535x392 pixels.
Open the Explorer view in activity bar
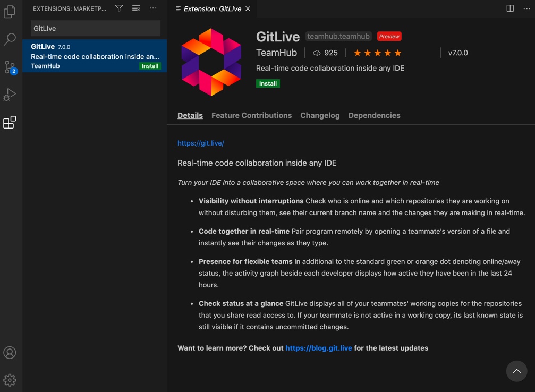10,12
